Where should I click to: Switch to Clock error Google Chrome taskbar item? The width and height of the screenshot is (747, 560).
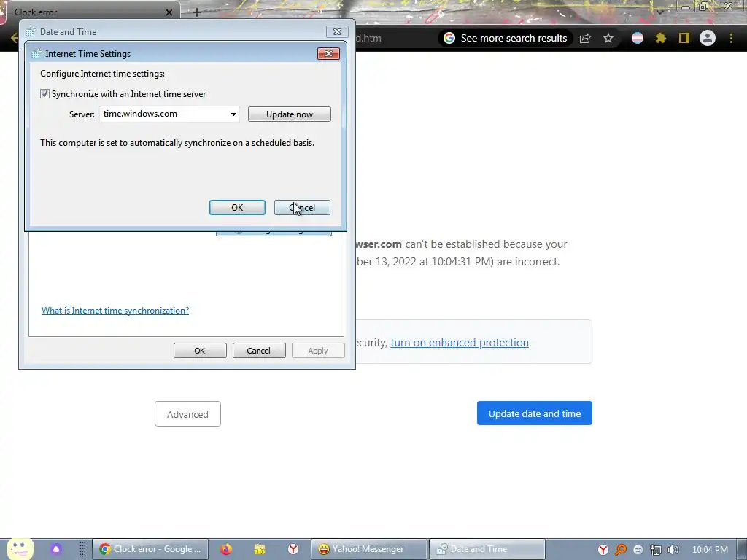pos(150,549)
